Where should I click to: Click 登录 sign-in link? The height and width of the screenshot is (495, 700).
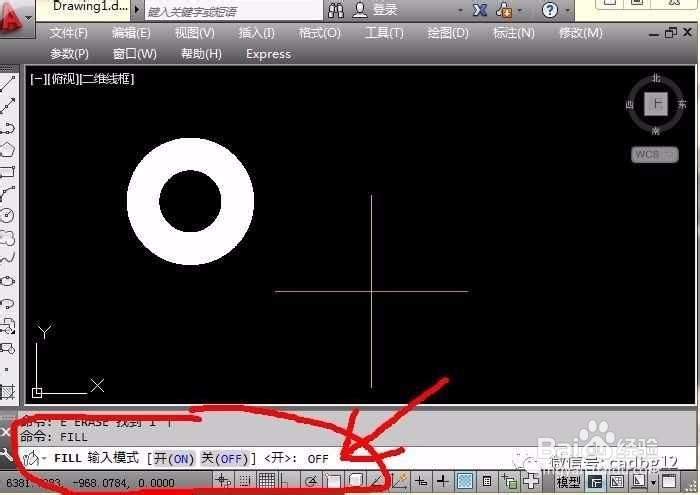384,9
